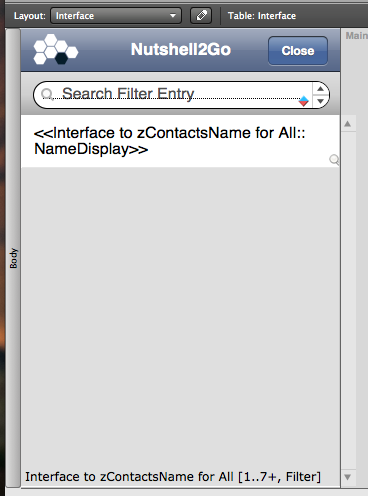Click the portal vertical scrollbar track

point(348,300)
